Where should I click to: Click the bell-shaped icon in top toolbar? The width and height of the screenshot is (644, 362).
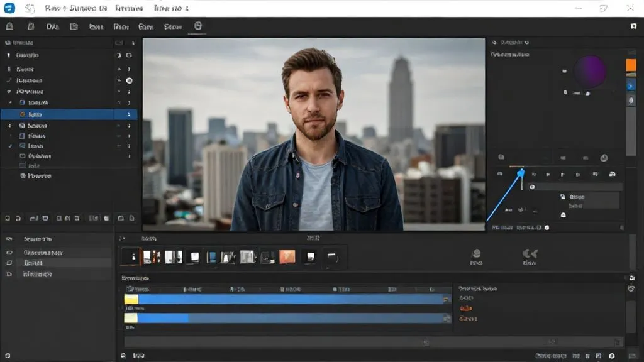tap(9, 26)
